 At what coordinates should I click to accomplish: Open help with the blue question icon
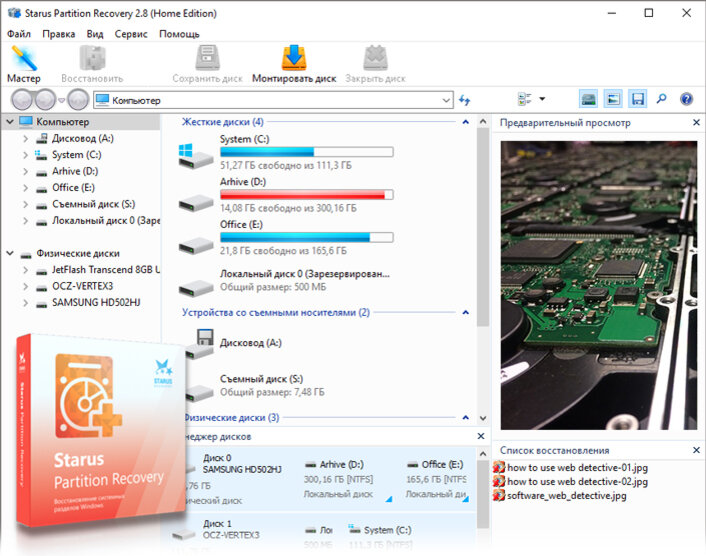[x=686, y=99]
